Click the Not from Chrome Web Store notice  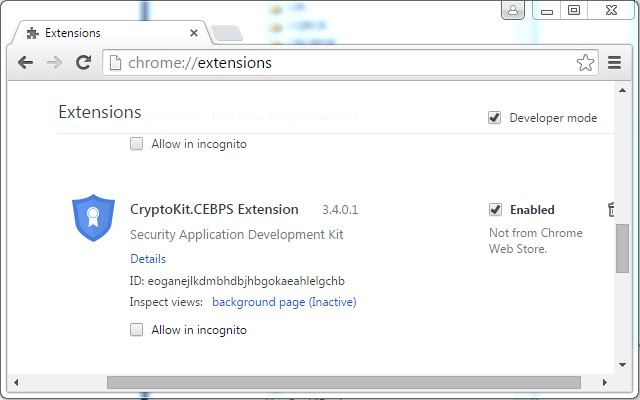[x=536, y=241]
